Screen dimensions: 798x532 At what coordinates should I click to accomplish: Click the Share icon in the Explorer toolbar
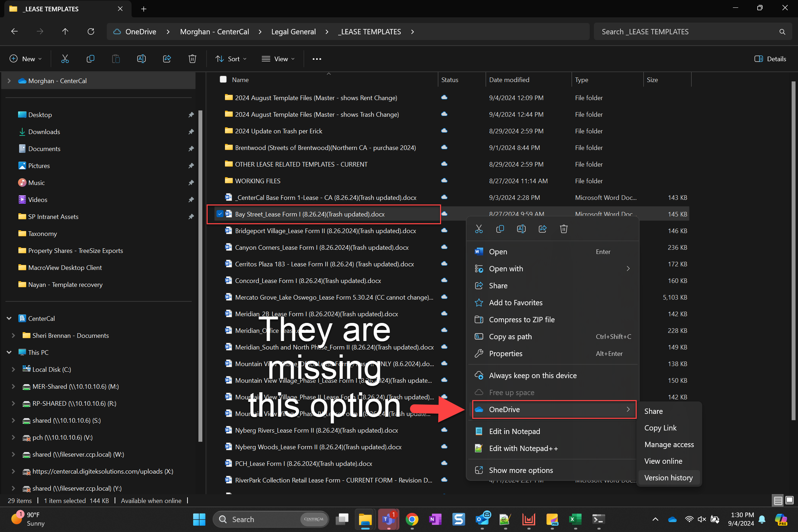pyautogui.click(x=167, y=59)
